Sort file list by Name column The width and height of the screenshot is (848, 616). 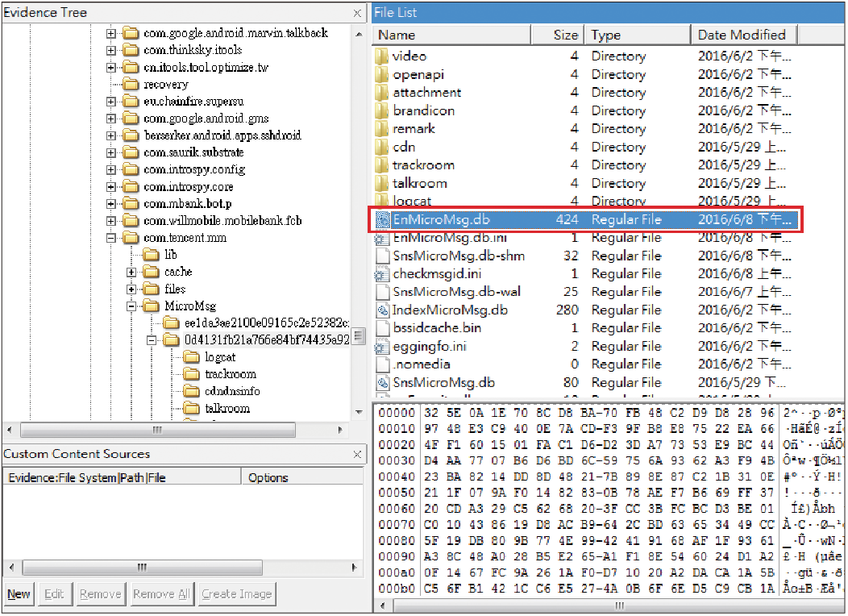tap(451, 35)
